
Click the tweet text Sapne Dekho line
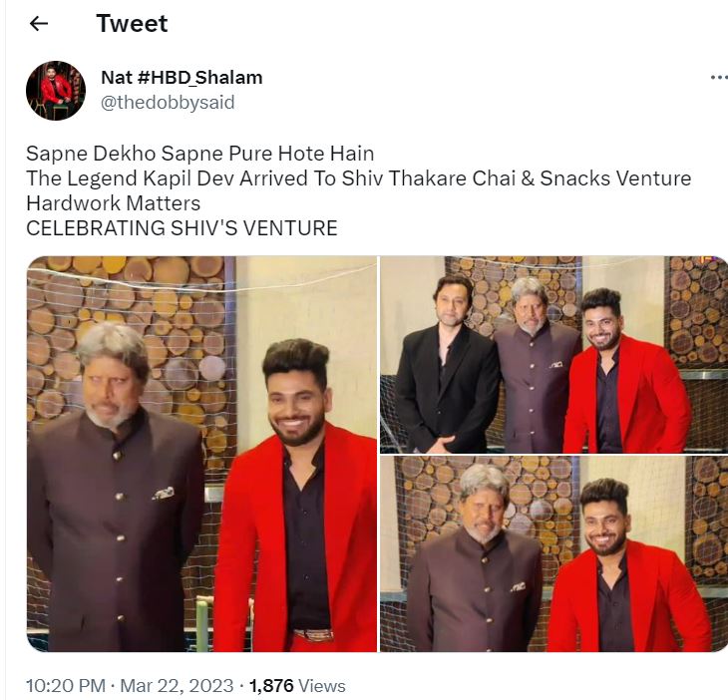pos(200,154)
